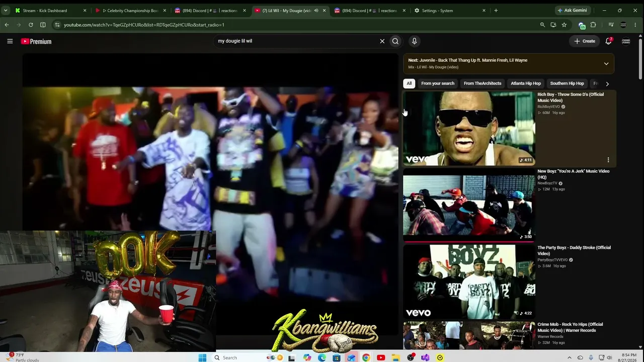Screen dimensions: 644x362
Task: Show hidden system tray icons
Action: pos(570,357)
